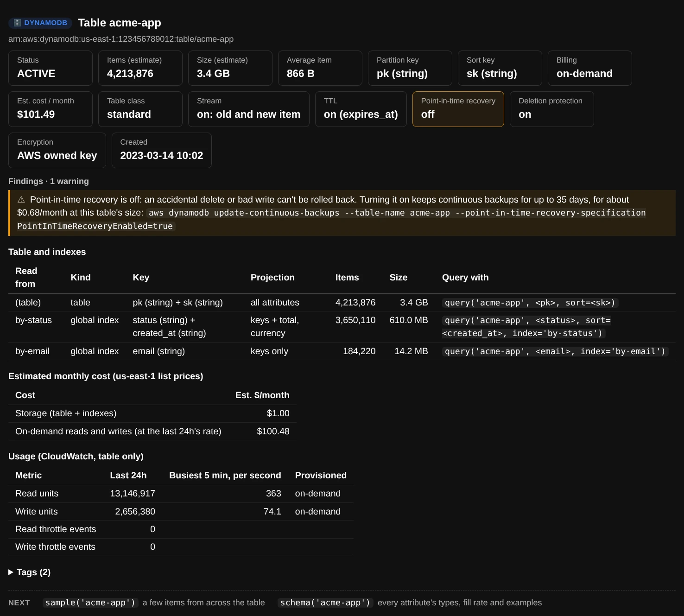Click the by-status item count 3,650,110
Image resolution: width=684 pixels, height=616 pixels.
pos(355,320)
